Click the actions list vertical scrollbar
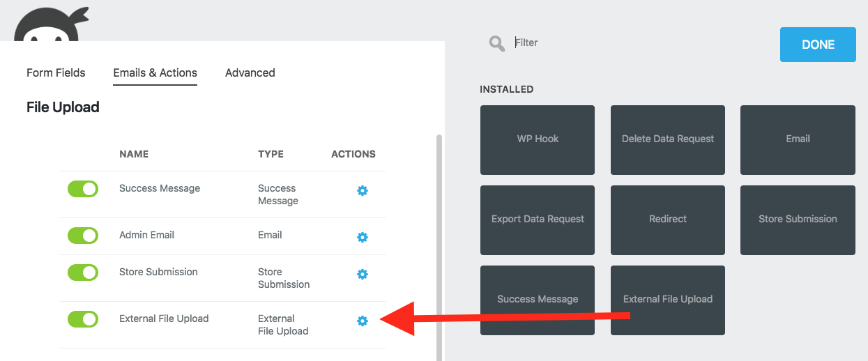Image resolution: width=868 pixels, height=361 pixels. [x=439, y=247]
